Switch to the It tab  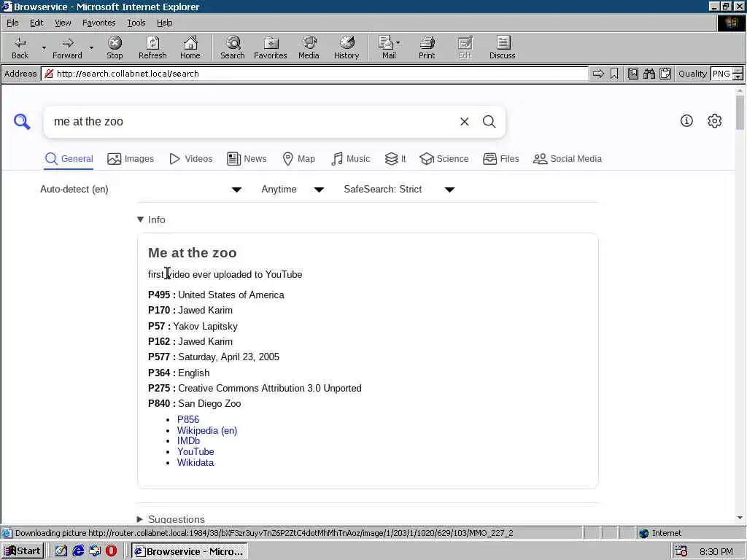coord(395,158)
